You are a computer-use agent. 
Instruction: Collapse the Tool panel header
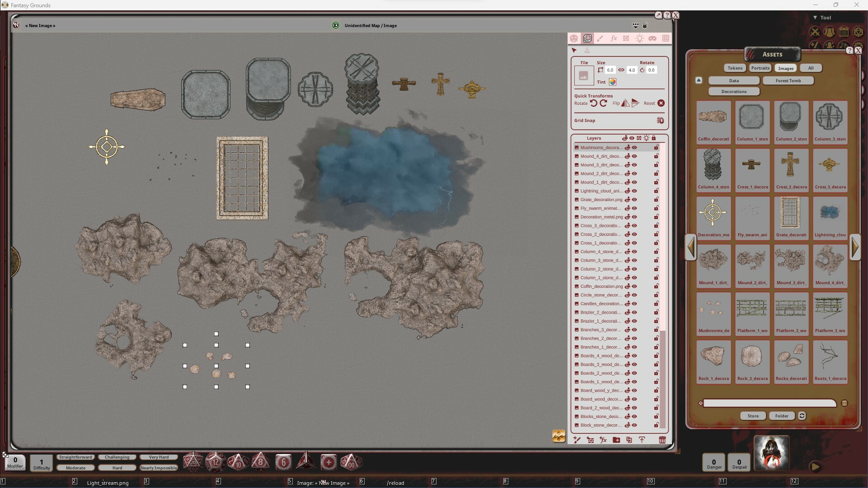815,17
